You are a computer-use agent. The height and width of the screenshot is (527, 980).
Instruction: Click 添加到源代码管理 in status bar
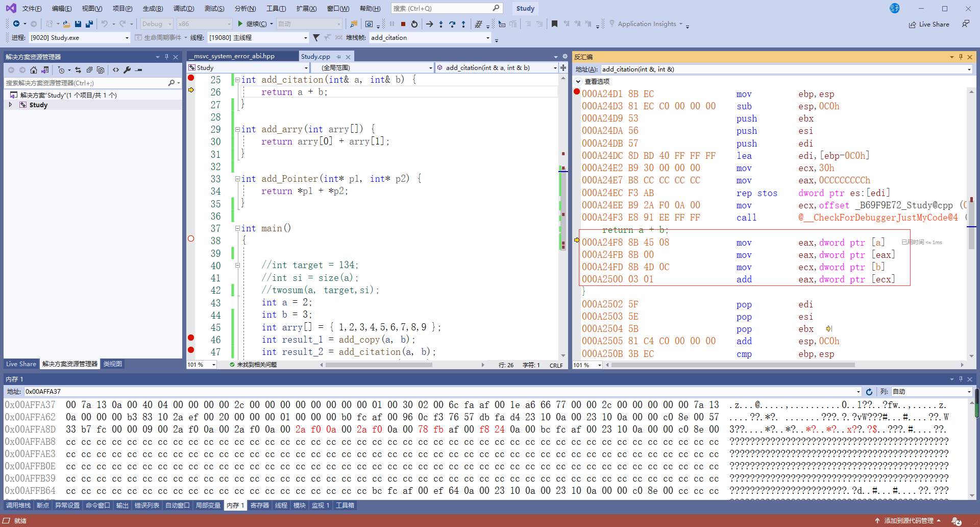tap(909, 521)
